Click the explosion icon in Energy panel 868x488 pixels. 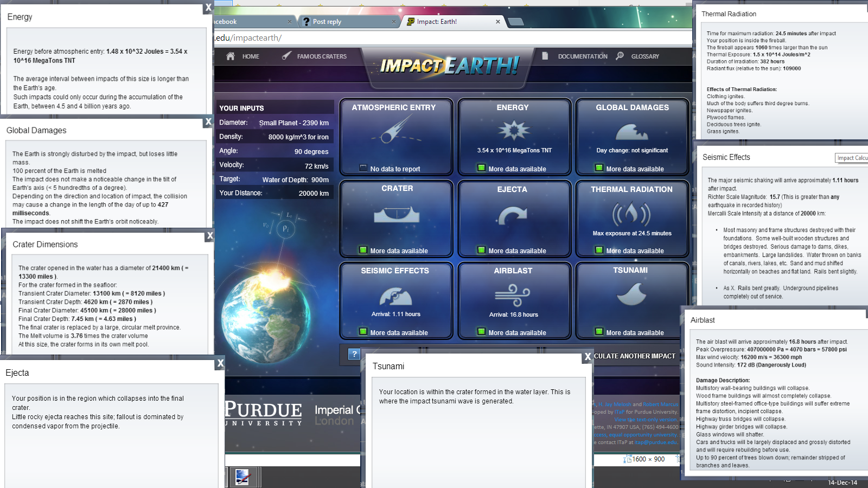(513, 130)
